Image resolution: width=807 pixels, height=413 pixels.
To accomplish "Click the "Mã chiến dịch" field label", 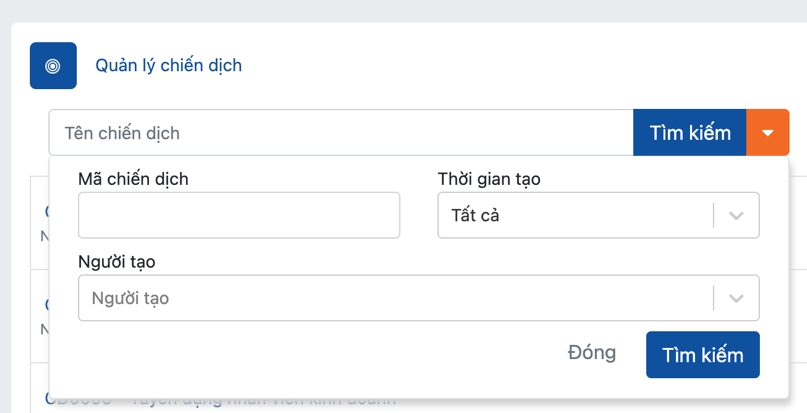I will pos(133,179).
